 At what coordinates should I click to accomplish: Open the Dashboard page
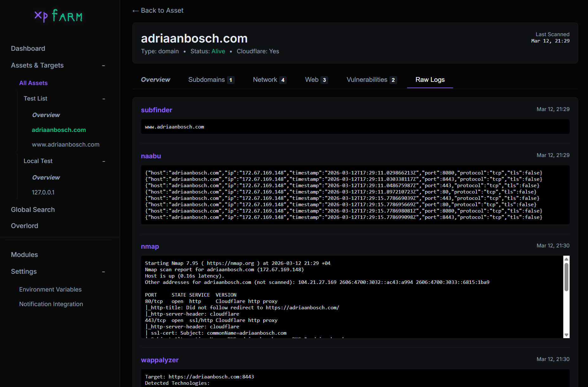[x=28, y=49]
